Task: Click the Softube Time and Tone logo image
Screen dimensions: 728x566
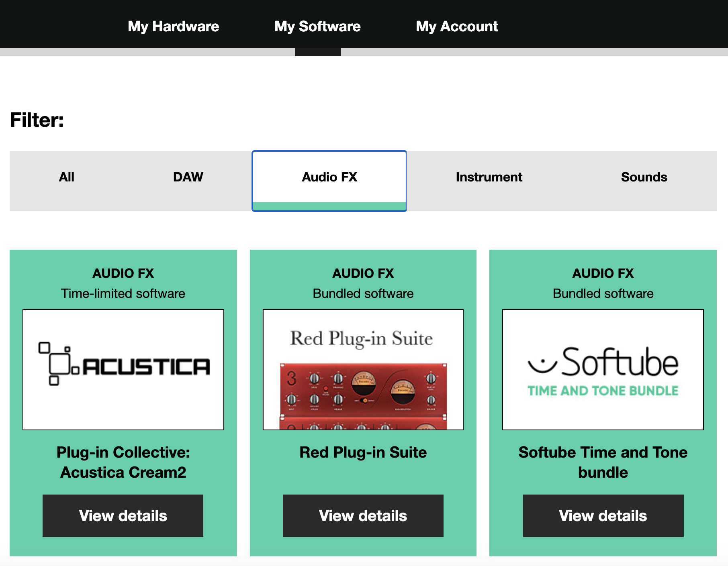Action: (x=603, y=369)
